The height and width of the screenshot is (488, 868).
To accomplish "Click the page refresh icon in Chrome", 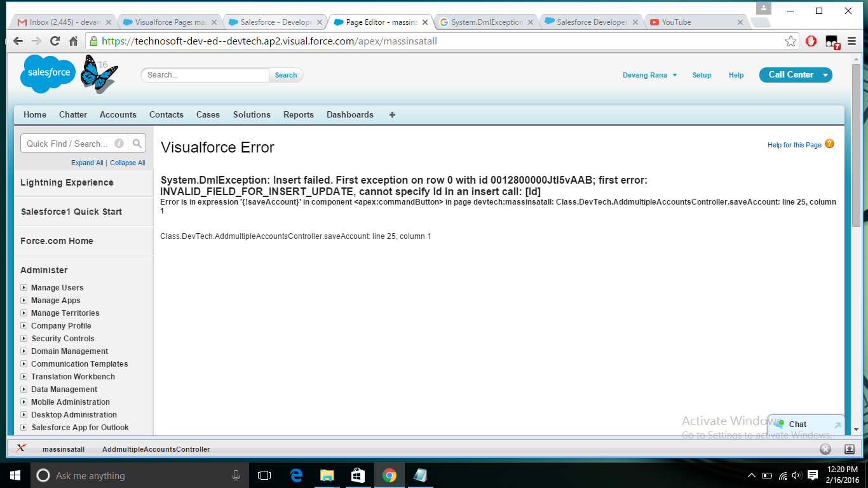I will coord(55,41).
